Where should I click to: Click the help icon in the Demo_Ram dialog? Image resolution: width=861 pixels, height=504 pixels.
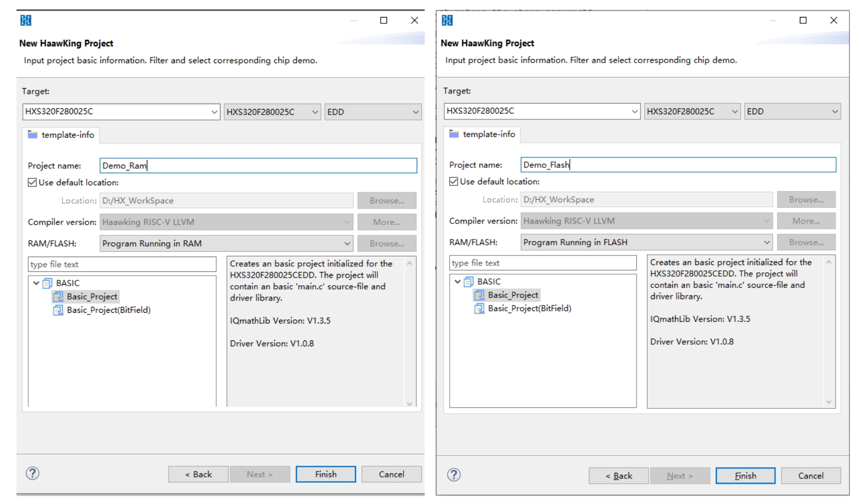[32, 473]
